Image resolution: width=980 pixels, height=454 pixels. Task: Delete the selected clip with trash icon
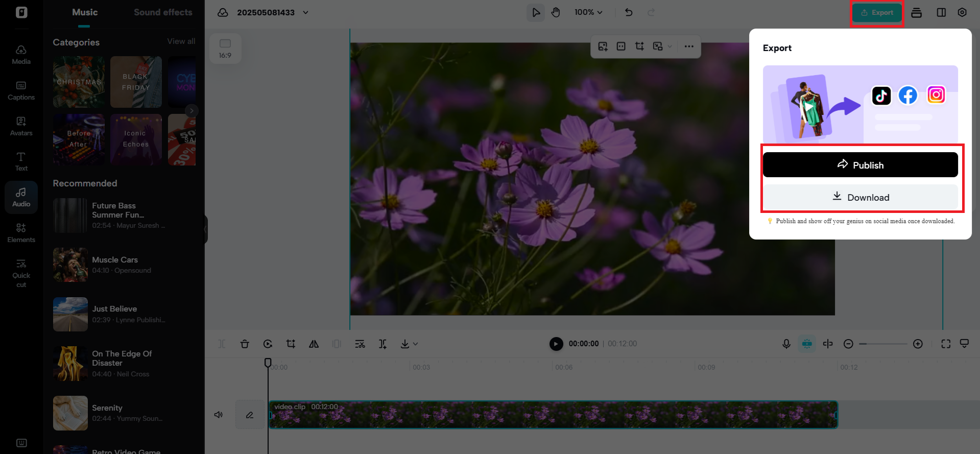tap(245, 344)
